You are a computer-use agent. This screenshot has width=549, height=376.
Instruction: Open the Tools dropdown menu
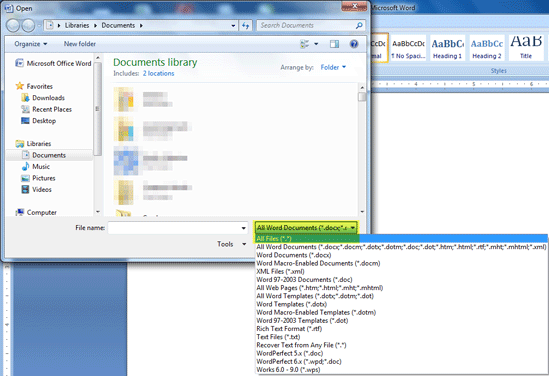[x=231, y=244]
